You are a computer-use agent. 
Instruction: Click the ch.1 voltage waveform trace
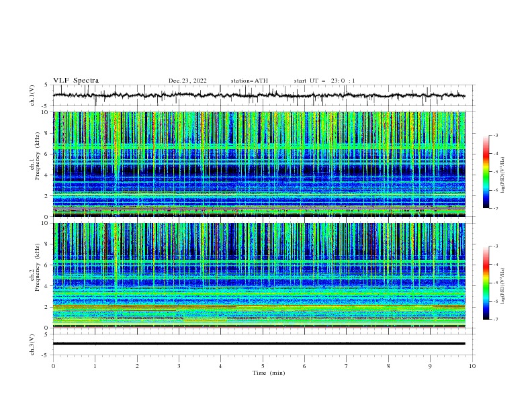tap(259, 95)
